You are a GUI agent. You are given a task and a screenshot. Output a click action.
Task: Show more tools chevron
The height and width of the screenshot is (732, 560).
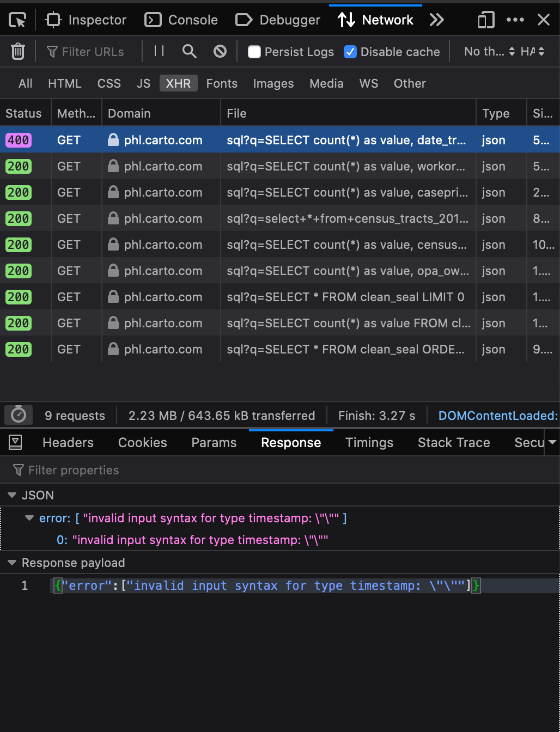click(436, 20)
